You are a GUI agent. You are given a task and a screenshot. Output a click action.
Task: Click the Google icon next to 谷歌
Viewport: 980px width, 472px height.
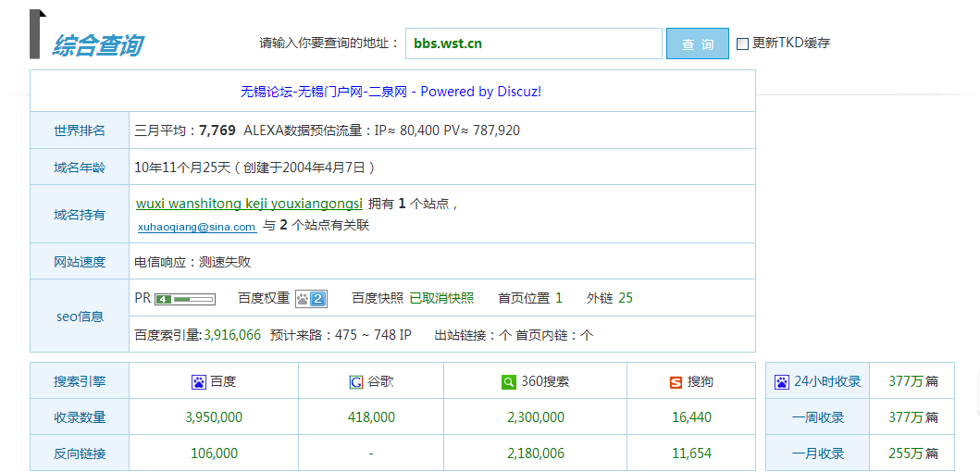[356, 381]
